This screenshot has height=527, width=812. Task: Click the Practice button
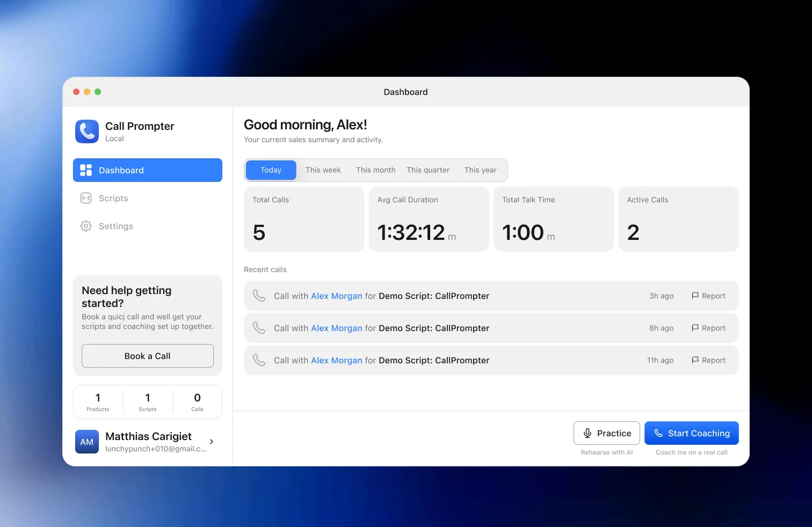[x=607, y=433]
